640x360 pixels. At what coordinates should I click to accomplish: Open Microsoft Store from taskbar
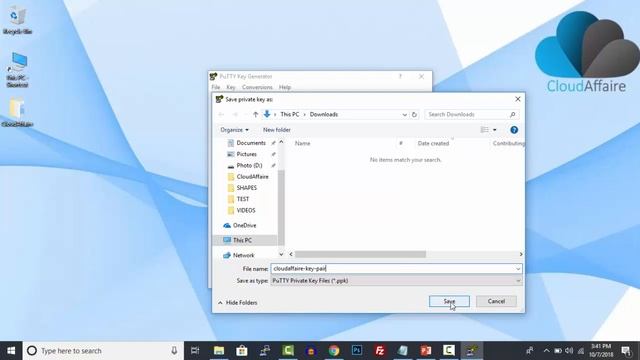[x=242, y=351]
